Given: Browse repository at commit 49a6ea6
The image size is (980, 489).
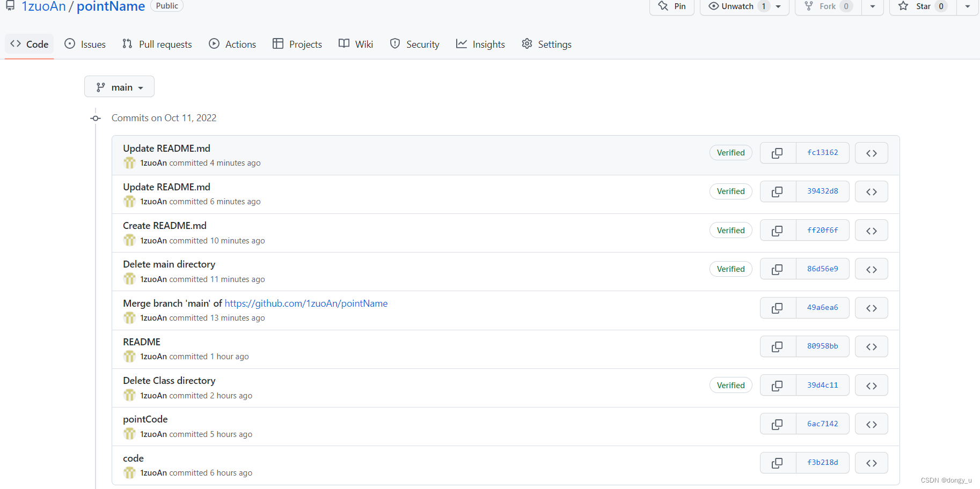Looking at the screenshot, I should (x=871, y=308).
